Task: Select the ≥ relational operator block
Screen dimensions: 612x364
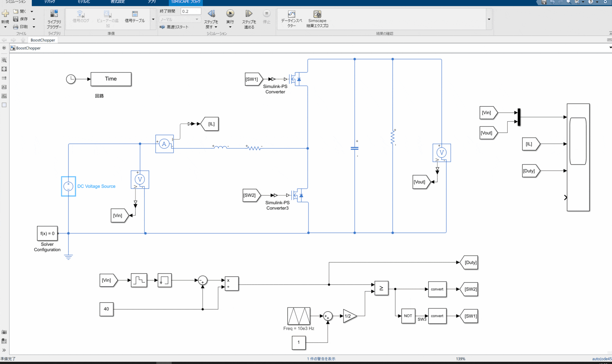Action: click(x=381, y=288)
